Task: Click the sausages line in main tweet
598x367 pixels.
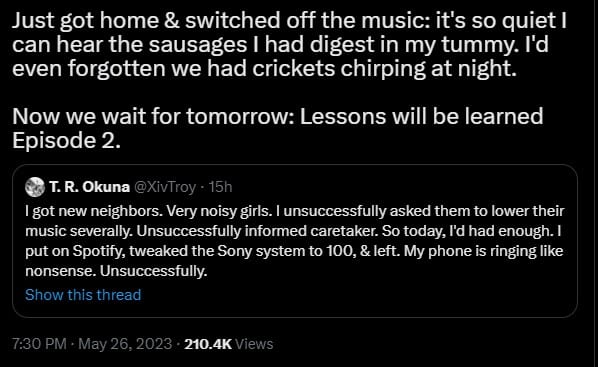Action: coord(280,45)
